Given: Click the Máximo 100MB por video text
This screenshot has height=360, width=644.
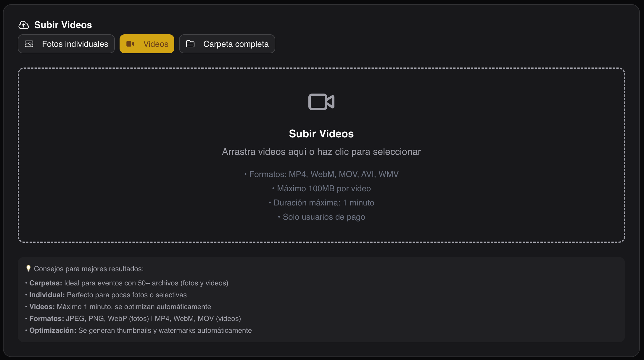Looking at the screenshot, I should pos(321,188).
